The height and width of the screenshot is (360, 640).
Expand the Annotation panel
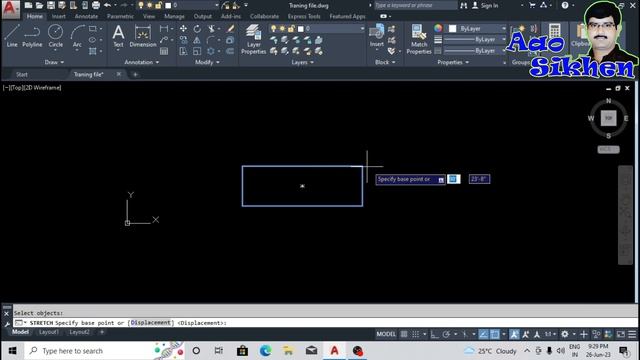(142, 62)
